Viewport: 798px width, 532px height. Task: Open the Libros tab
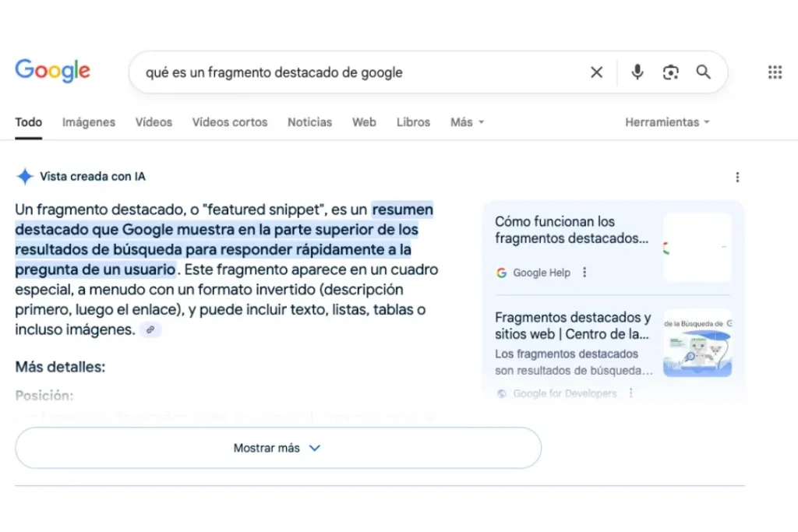coord(413,122)
